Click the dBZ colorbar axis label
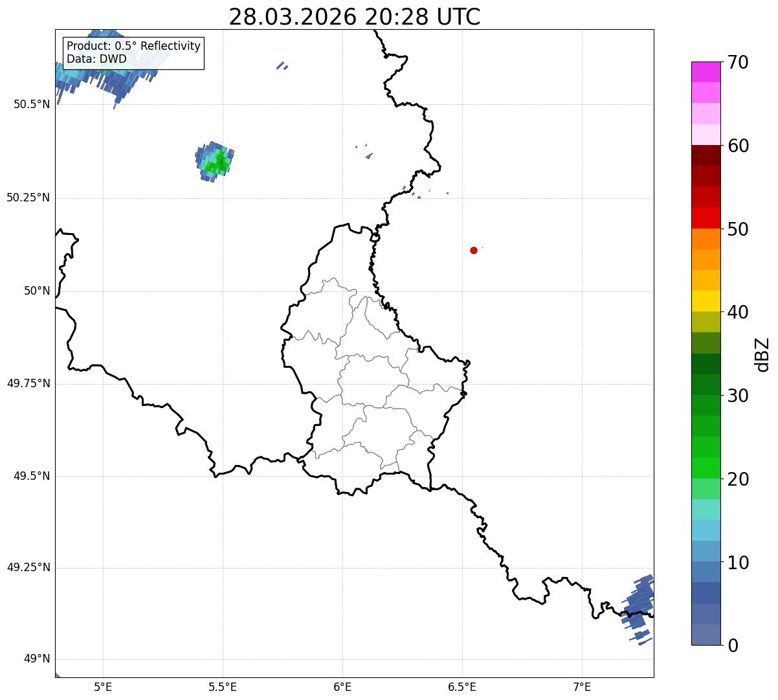 [762, 354]
